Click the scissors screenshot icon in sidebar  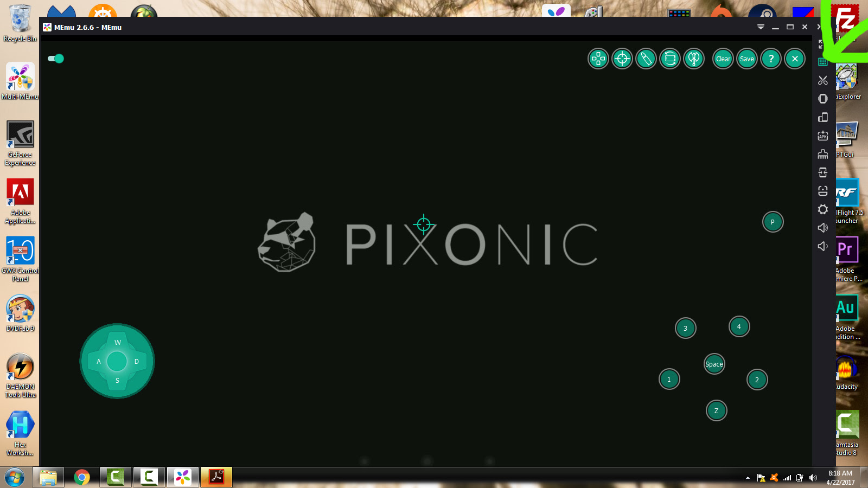pos(823,80)
